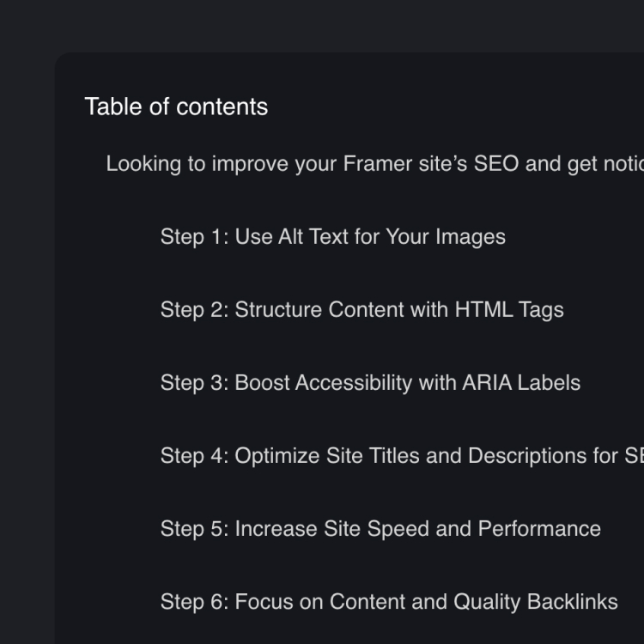The image size is (644, 644).
Task: Select the Step 5 performance entry
Action: click(x=380, y=528)
